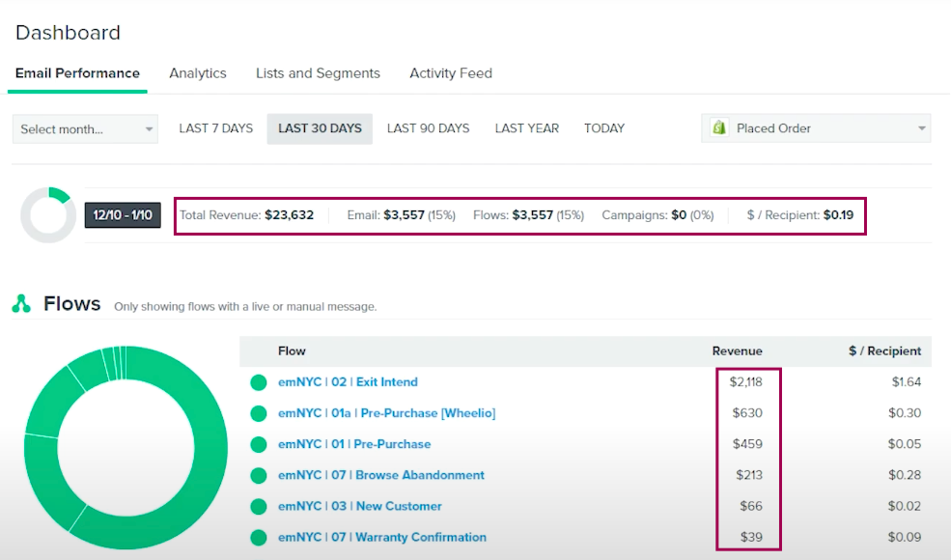Open the Select month dropdown
951x560 pixels.
(85, 128)
